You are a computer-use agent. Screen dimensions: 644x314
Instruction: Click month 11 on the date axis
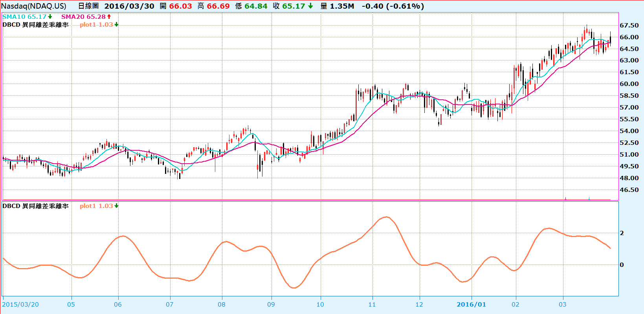(x=372, y=304)
